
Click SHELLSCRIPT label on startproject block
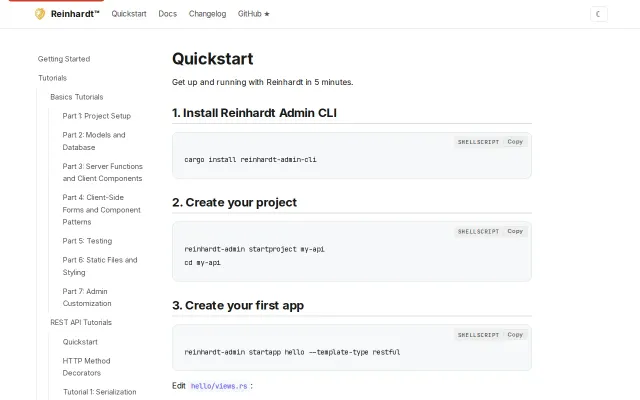click(x=478, y=231)
